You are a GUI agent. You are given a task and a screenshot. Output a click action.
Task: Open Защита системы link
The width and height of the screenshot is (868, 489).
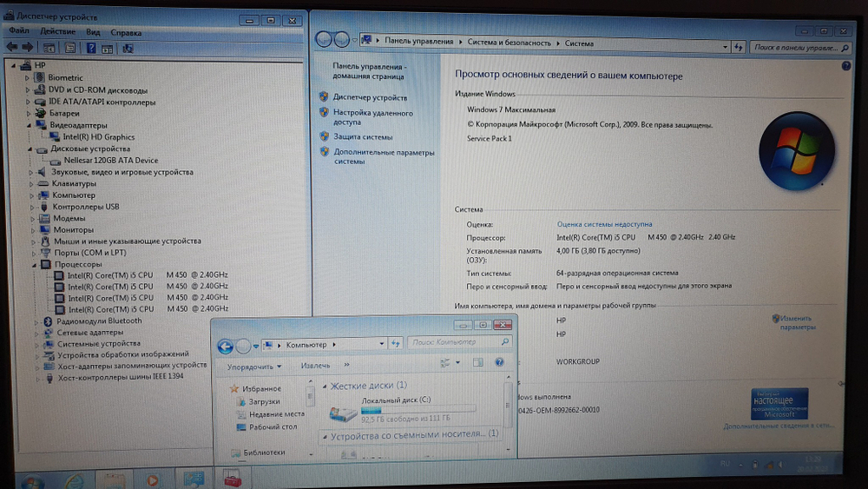click(363, 136)
